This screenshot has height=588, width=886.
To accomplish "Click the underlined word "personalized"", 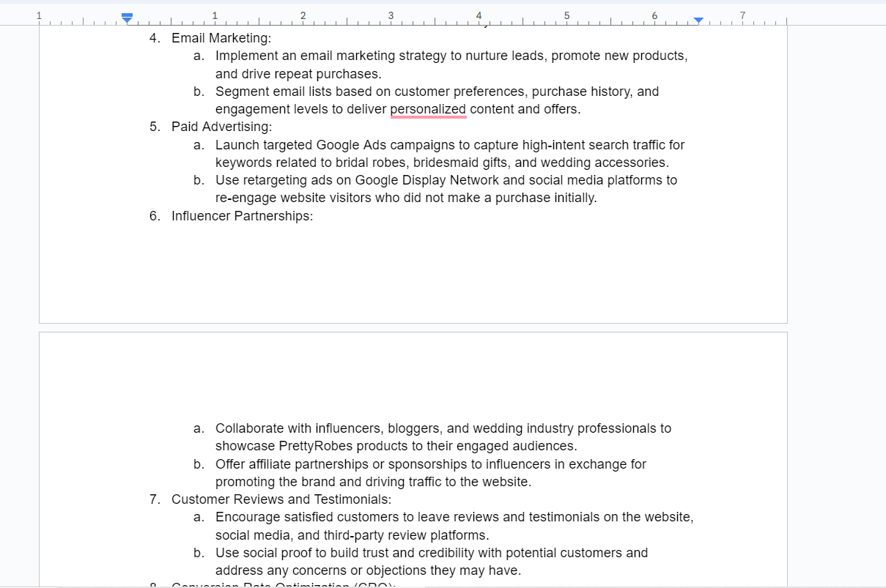I will click(428, 109).
